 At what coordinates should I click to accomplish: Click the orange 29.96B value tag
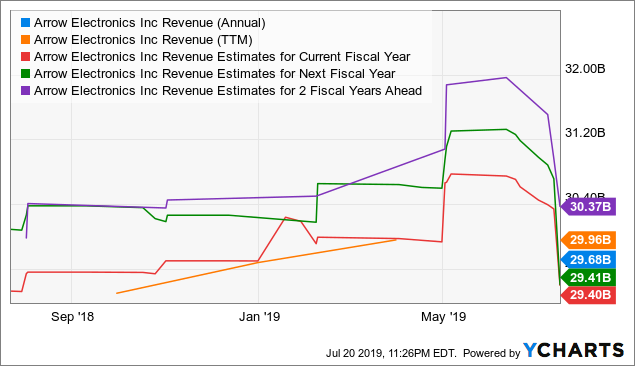click(x=588, y=240)
